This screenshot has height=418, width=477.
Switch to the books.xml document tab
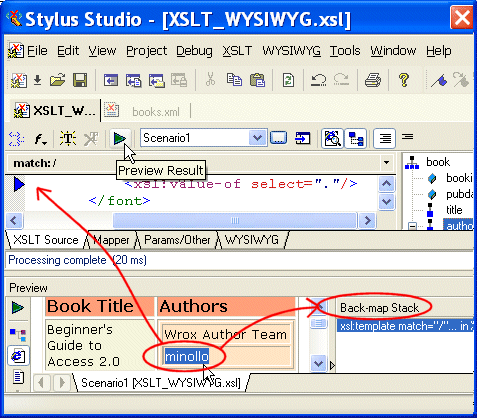click(147, 111)
